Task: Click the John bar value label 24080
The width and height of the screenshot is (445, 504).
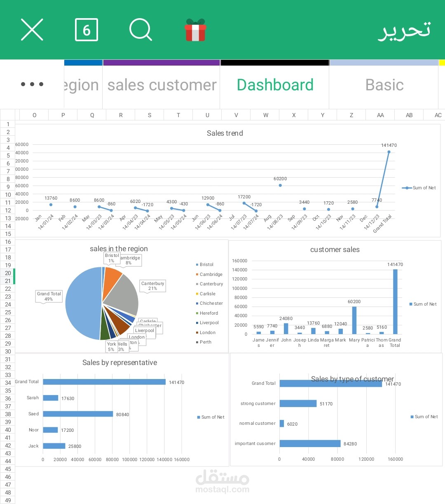Action: pyautogui.click(x=286, y=318)
